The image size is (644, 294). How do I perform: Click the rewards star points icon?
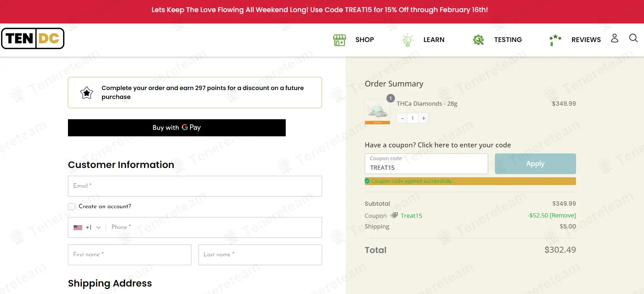(x=86, y=93)
